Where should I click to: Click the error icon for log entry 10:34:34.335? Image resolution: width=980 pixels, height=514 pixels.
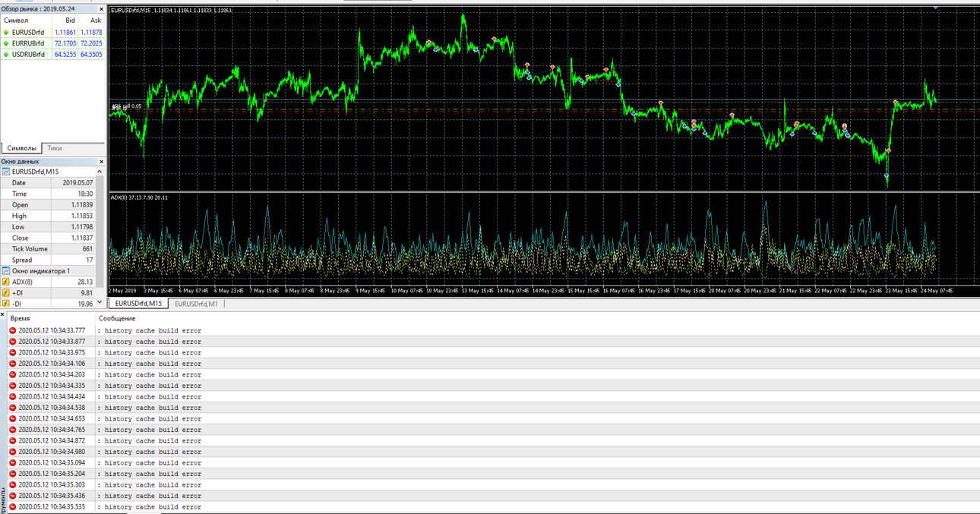(13, 386)
